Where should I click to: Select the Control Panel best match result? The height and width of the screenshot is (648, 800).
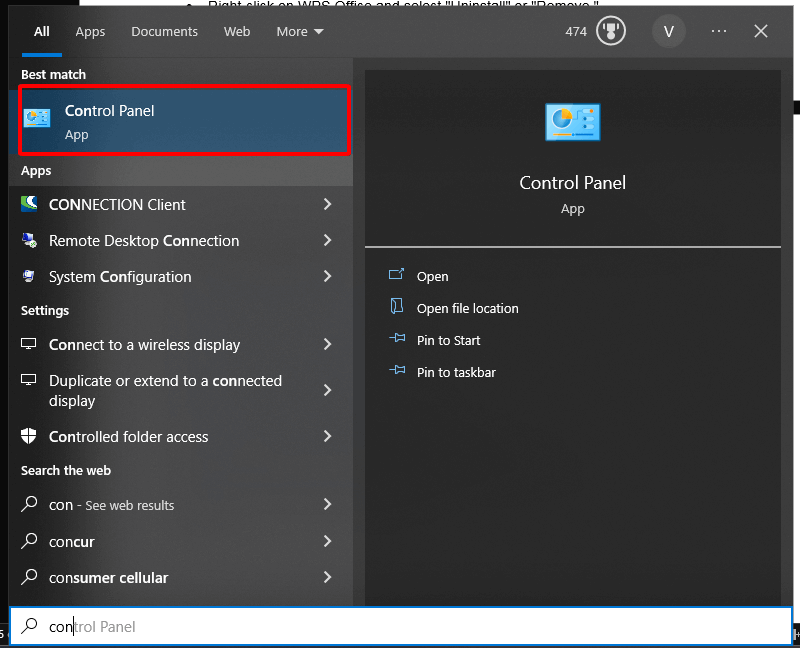[x=185, y=121]
